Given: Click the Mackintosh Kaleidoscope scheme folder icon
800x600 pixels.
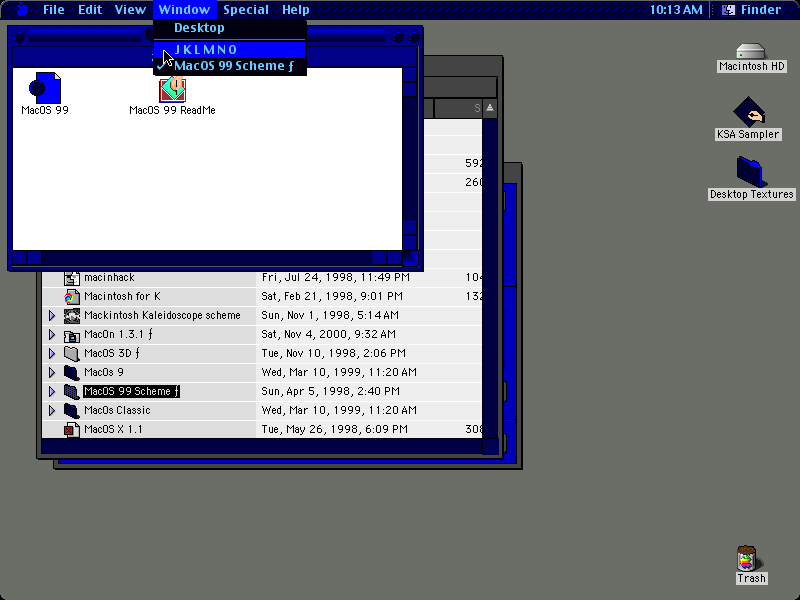Looking at the screenshot, I should (71, 315).
